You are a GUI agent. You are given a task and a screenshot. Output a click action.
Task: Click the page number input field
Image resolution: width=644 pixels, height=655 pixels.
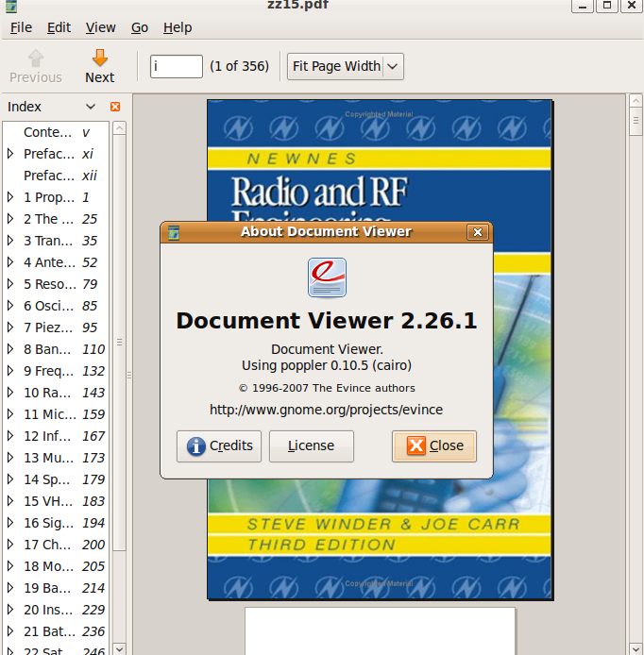(x=177, y=66)
